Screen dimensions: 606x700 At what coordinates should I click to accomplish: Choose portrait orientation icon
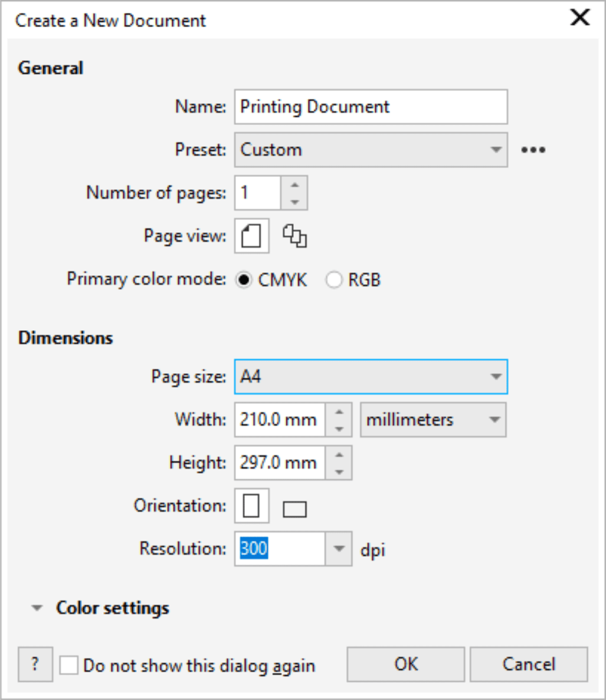click(x=251, y=506)
